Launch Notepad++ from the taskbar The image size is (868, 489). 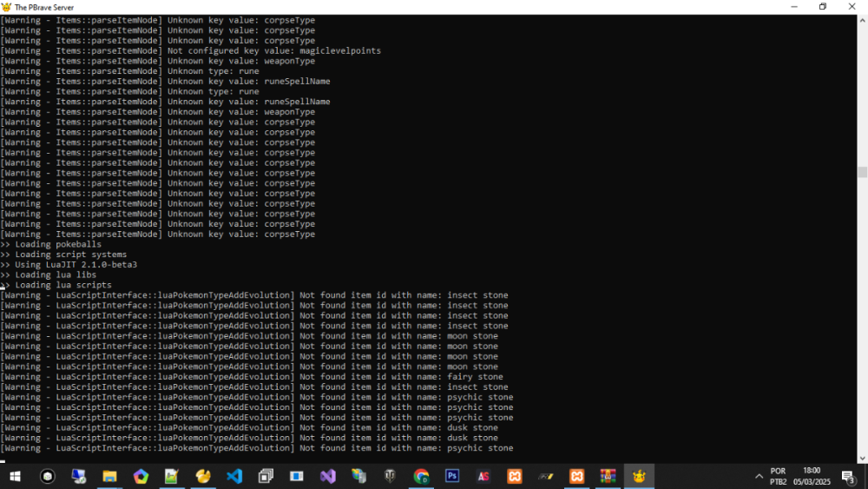click(x=172, y=476)
